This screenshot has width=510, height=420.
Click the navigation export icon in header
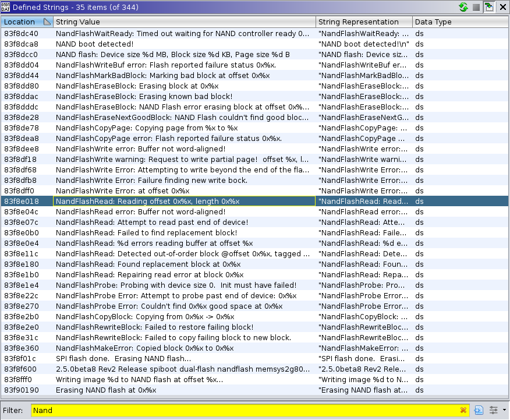(489, 7)
